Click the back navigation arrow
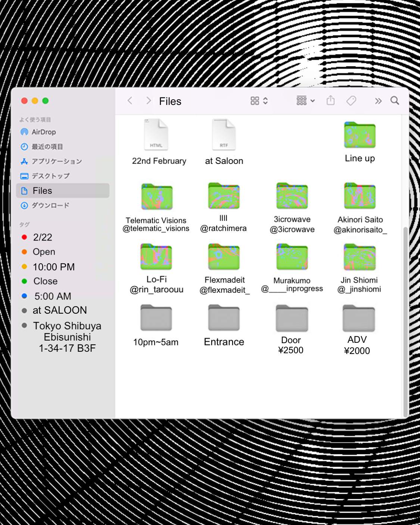Viewport: 420px width, 525px height. pyautogui.click(x=130, y=100)
